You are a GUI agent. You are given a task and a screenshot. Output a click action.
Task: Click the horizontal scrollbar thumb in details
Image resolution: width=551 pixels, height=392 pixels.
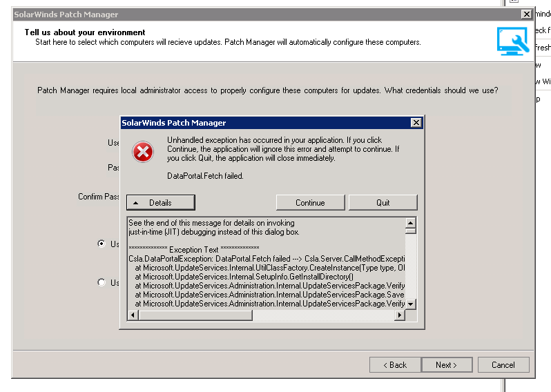195,315
